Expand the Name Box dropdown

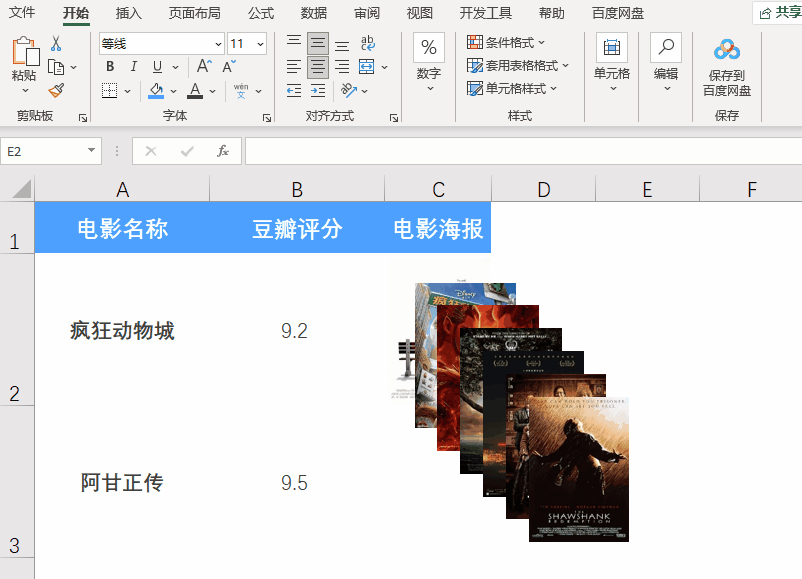click(91, 150)
